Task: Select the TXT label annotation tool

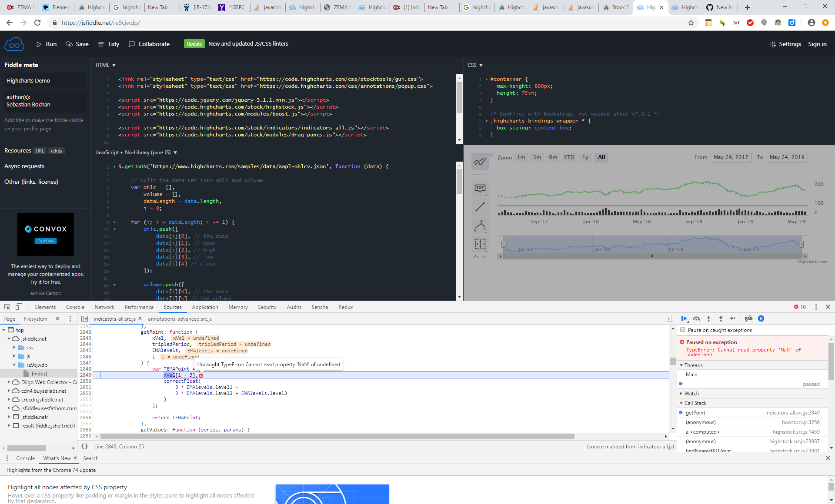Action: [x=480, y=188]
